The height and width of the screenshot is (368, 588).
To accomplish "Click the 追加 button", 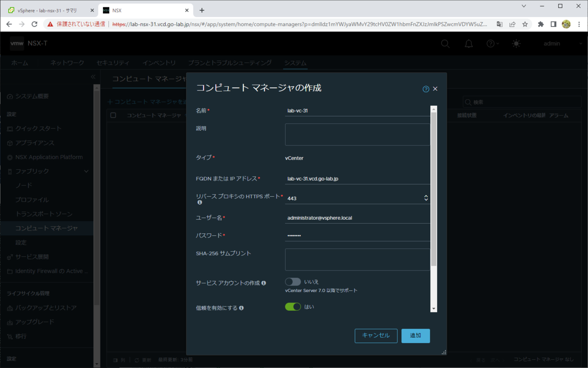I will click(x=416, y=336).
